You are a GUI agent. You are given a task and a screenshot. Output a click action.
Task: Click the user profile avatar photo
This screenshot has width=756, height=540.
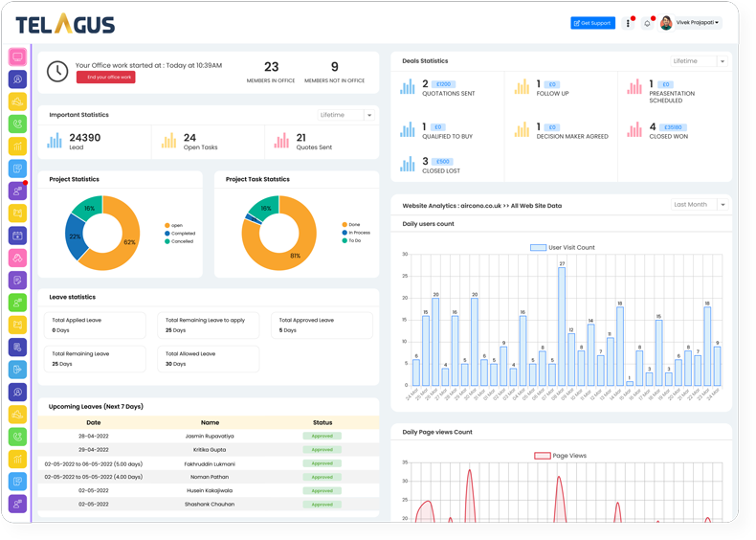(x=666, y=23)
